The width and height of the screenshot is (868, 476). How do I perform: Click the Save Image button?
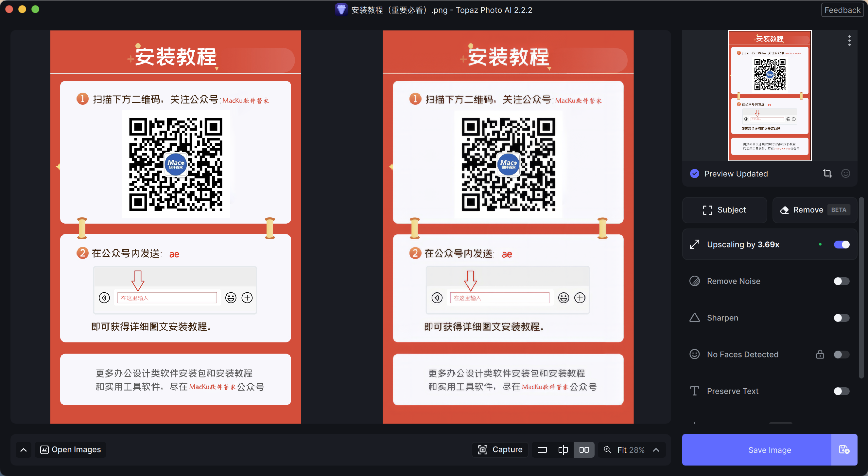756,450
